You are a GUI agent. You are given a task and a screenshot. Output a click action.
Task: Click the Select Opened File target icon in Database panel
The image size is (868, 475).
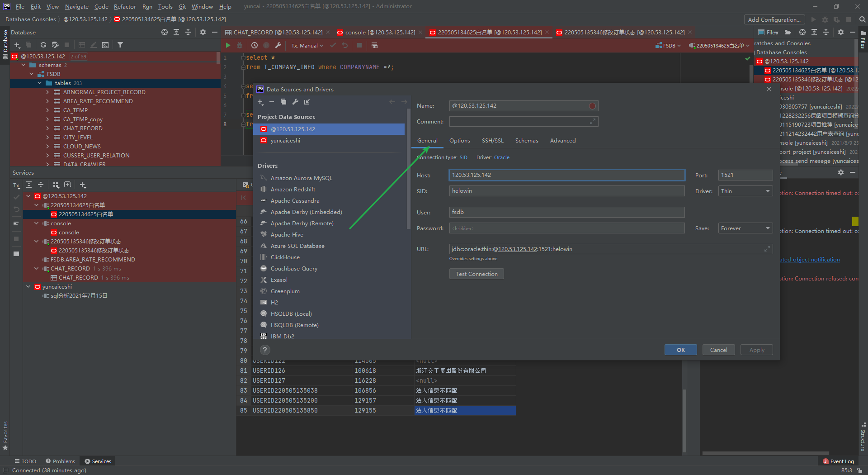point(165,33)
